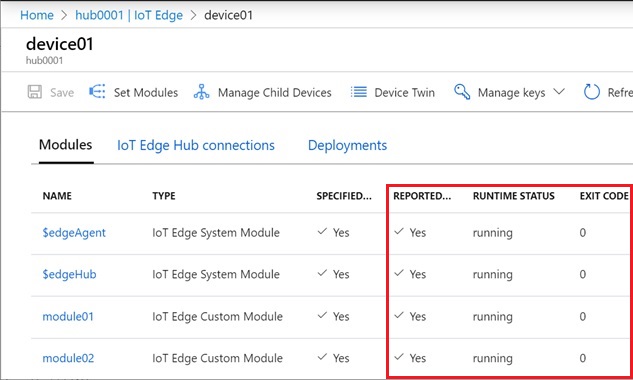Open module02 details link

coord(68,358)
